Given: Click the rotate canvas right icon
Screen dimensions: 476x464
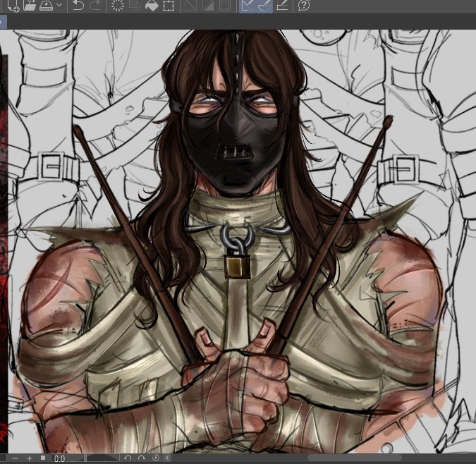Looking at the screenshot, I should 142,458.
